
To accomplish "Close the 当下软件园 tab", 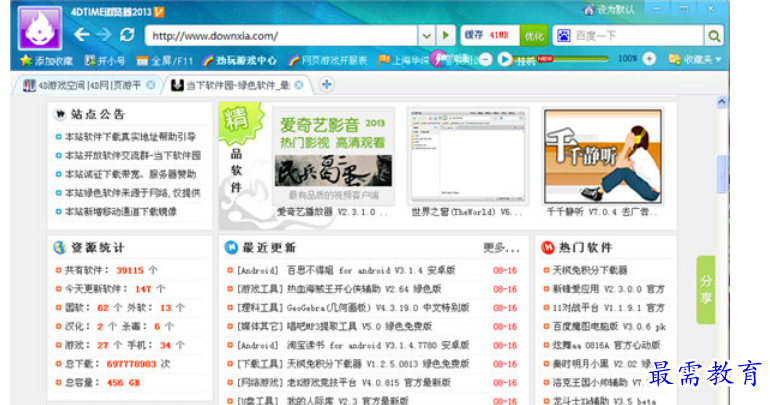I will [x=299, y=85].
